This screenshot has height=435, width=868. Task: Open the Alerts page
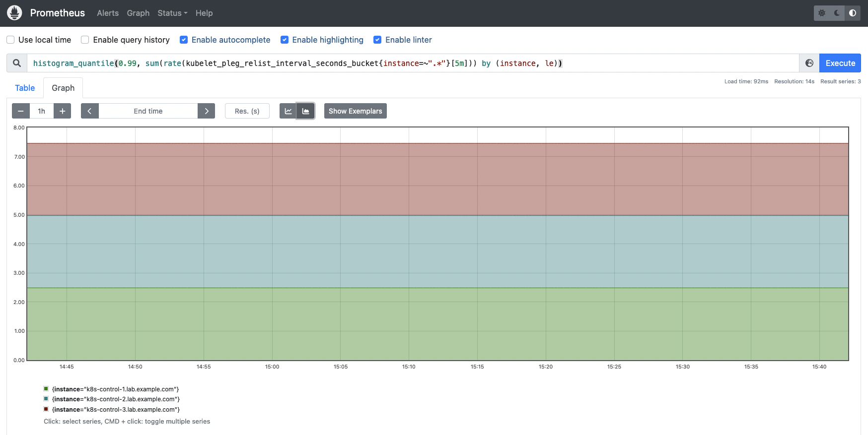click(108, 13)
